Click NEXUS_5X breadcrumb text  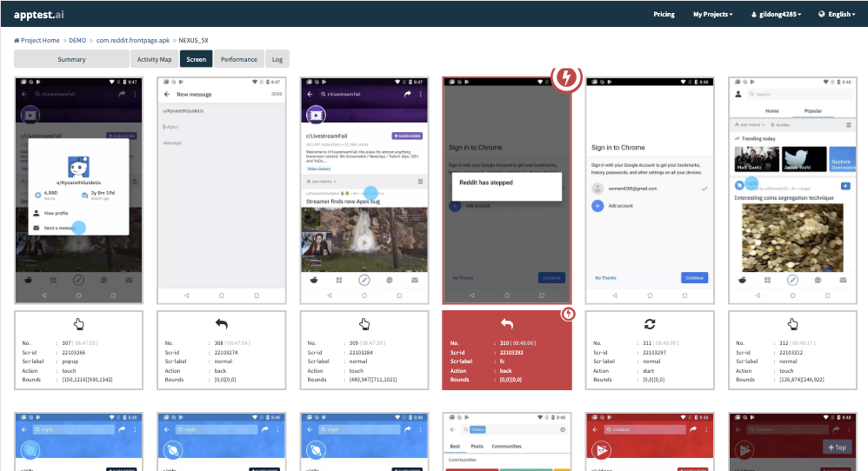click(193, 40)
